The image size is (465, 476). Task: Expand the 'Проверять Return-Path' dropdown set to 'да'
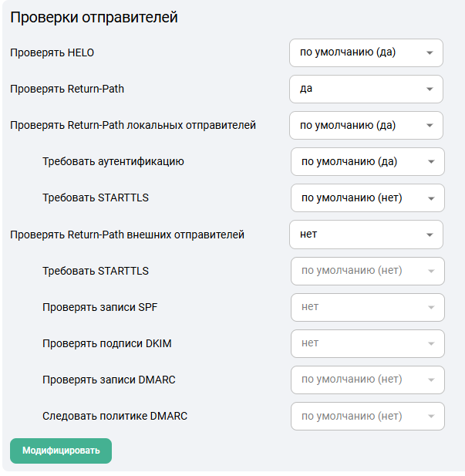tap(366, 89)
